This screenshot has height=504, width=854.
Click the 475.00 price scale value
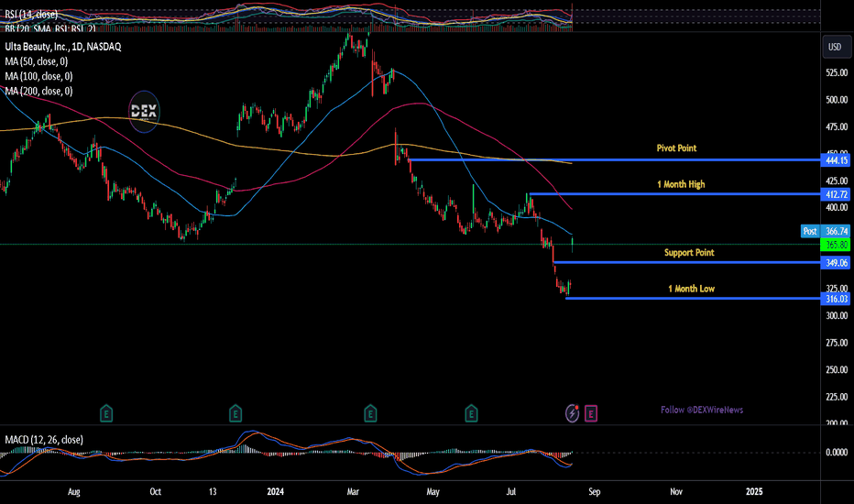(837, 127)
